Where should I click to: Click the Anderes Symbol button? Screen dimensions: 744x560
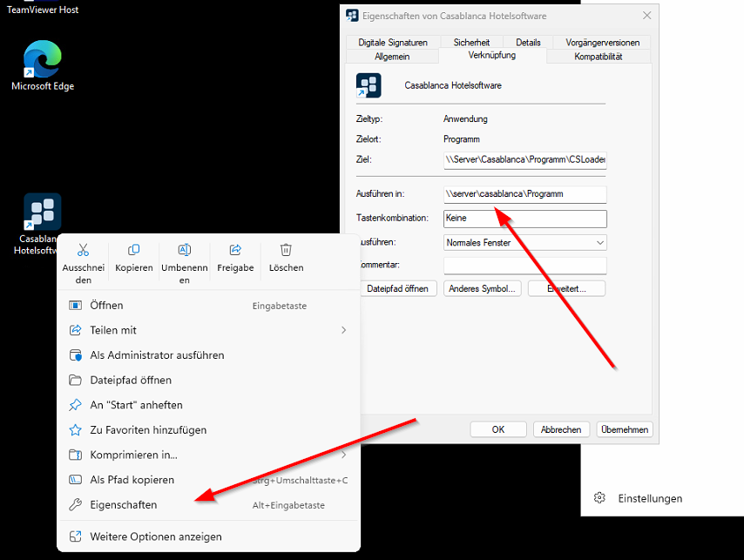pos(482,288)
